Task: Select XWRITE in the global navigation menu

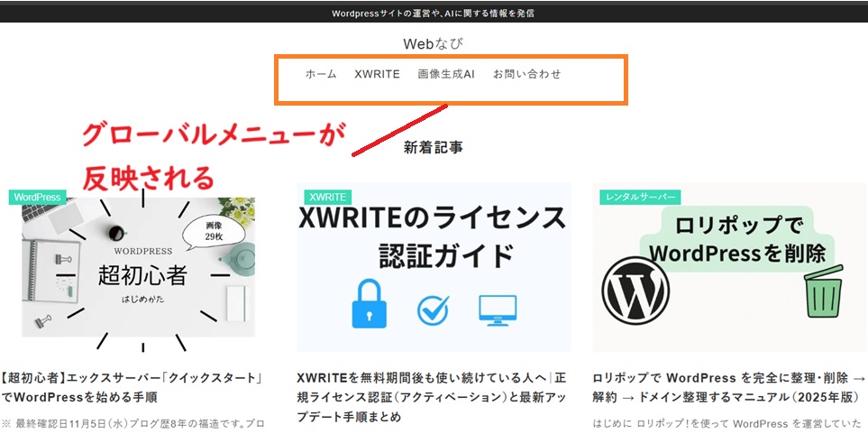Action: click(x=377, y=74)
